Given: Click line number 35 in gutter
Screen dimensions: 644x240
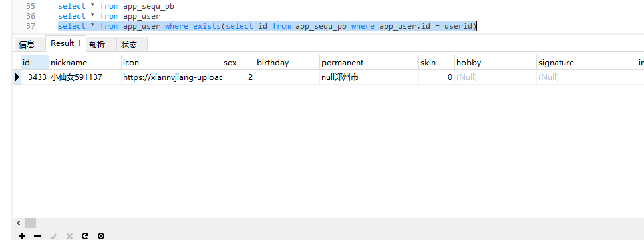Looking at the screenshot, I should [x=31, y=6].
